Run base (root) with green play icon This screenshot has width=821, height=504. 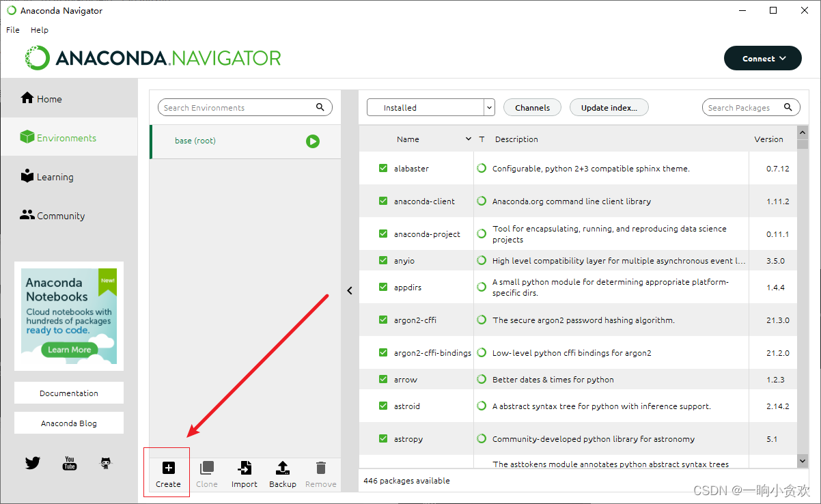coord(313,141)
